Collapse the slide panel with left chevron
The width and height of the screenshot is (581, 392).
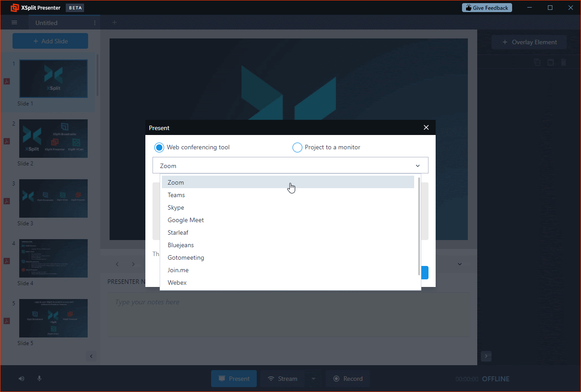point(91,356)
